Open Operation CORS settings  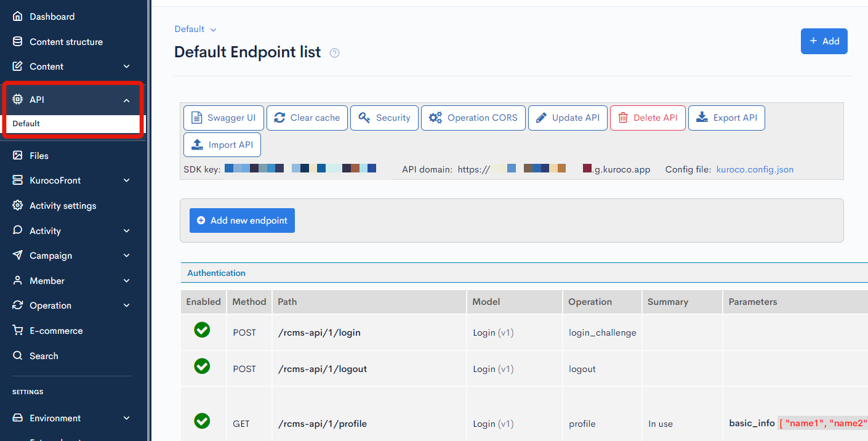(x=473, y=118)
